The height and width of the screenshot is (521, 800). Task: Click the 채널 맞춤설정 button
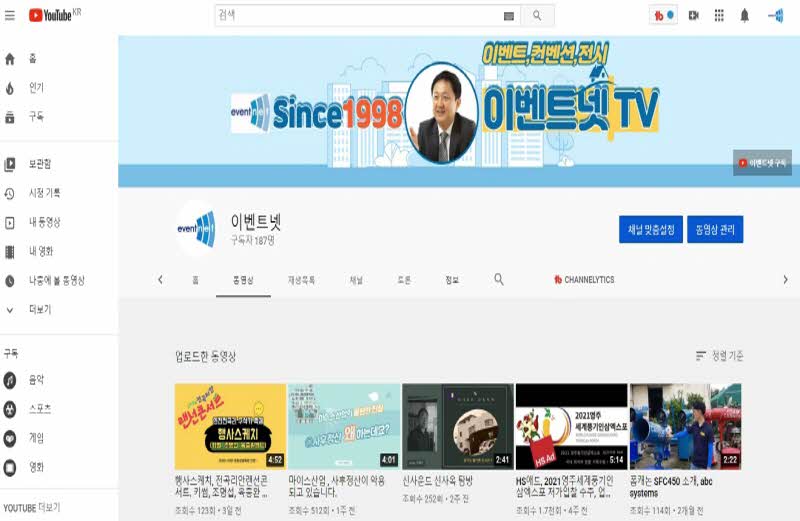650,229
